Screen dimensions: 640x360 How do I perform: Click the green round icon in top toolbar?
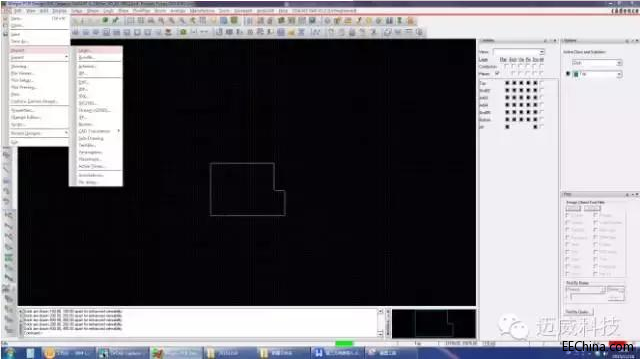pos(105,20)
